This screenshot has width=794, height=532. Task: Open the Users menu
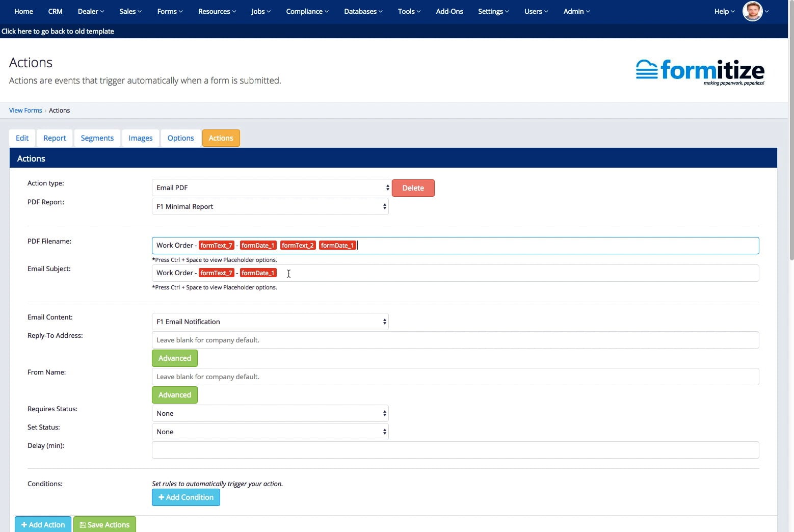(536, 11)
